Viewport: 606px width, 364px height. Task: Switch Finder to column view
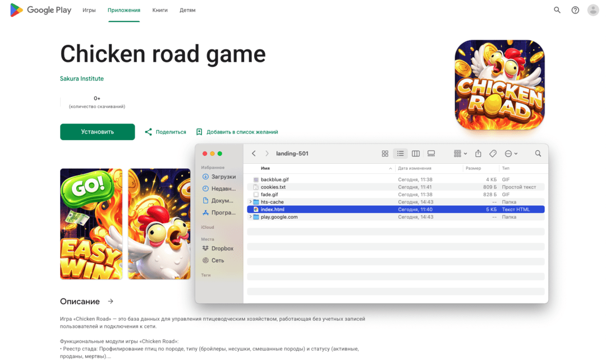(x=415, y=154)
